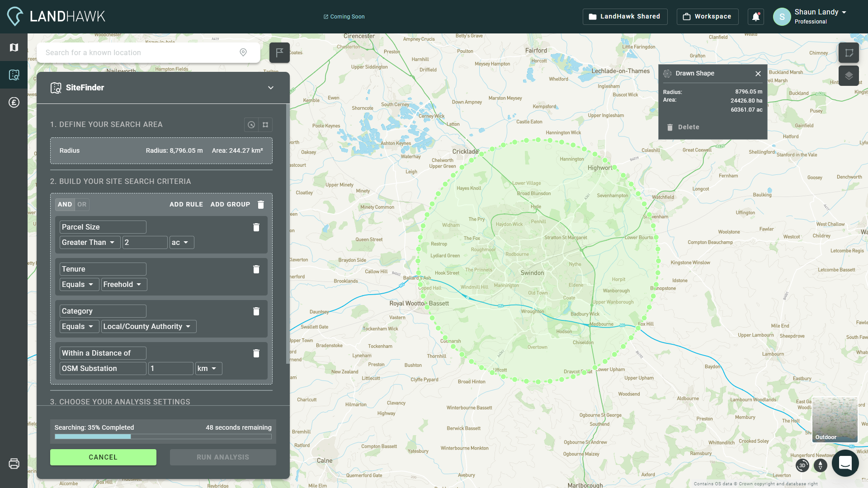Click the location pin in search box
Screen dimensions: 868x488
click(243, 52)
